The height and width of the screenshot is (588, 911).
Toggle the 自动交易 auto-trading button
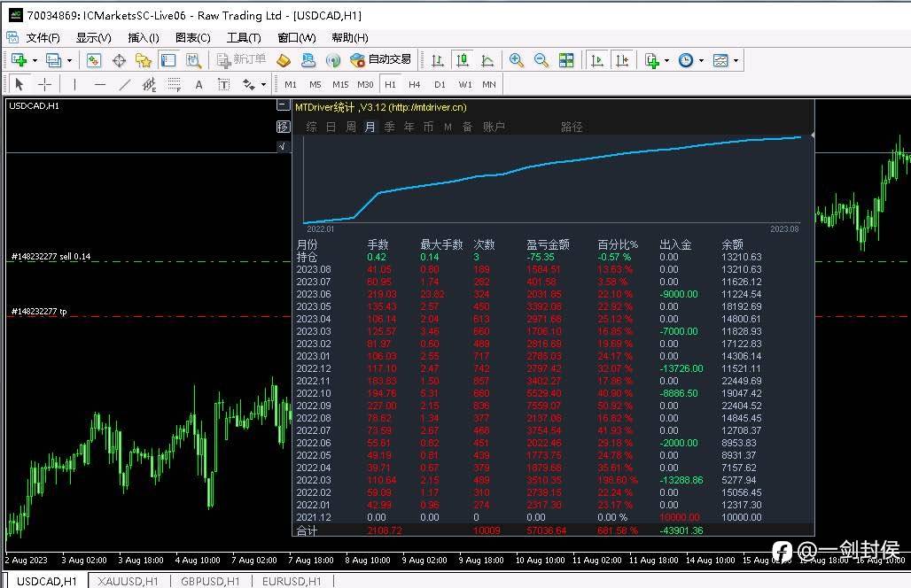(381, 60)
